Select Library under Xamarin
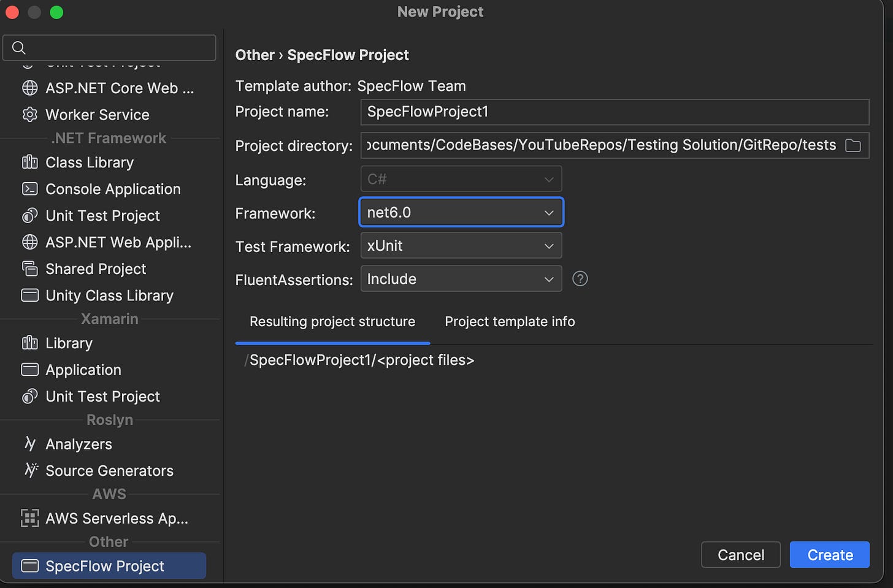893x588 pixels. coord(109,343)
